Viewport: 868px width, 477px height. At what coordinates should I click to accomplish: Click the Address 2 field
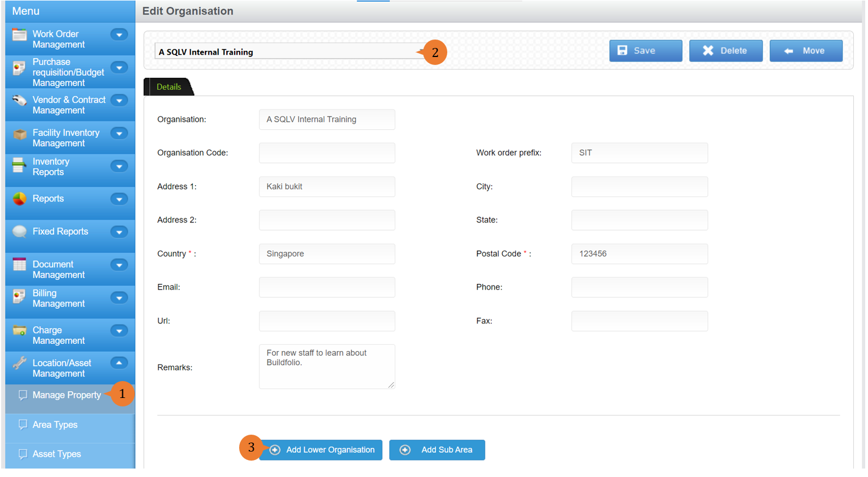click(327, 220)
